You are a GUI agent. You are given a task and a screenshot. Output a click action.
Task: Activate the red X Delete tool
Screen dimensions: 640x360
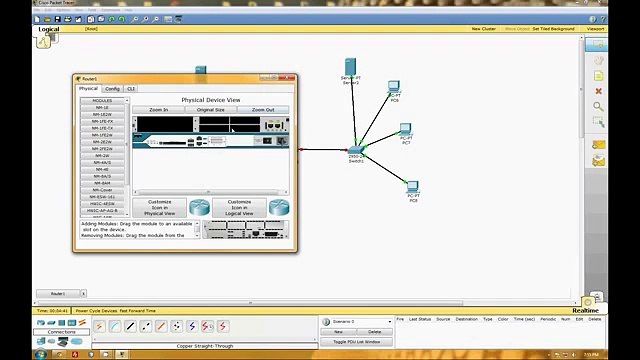pos(598,91)
